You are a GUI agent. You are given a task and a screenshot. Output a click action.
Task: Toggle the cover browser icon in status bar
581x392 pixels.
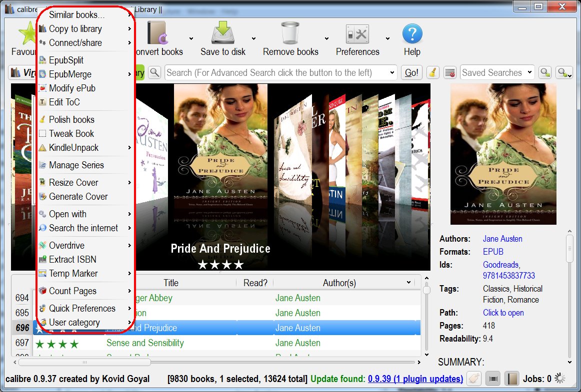[x=493, y=379]
